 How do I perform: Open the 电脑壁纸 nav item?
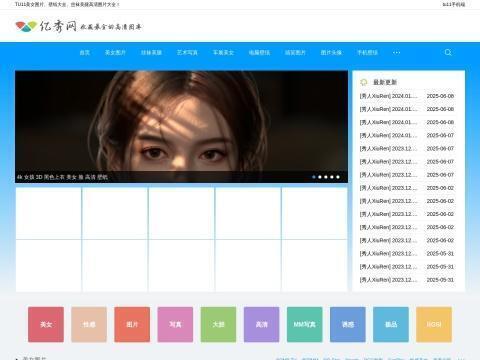pyautogui.click(x=259, y=52)
